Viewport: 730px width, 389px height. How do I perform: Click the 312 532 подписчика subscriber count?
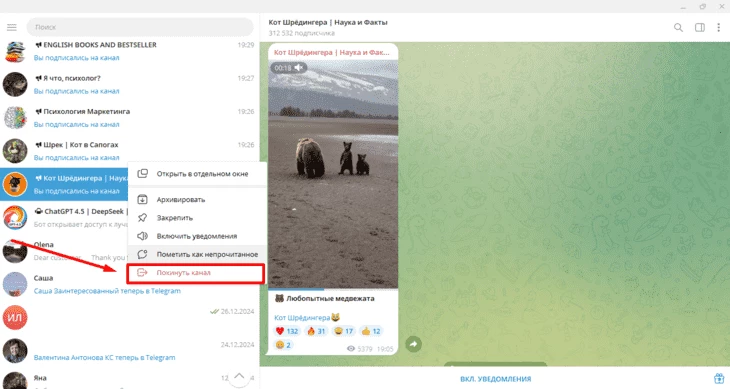click(x=301, y=33)
